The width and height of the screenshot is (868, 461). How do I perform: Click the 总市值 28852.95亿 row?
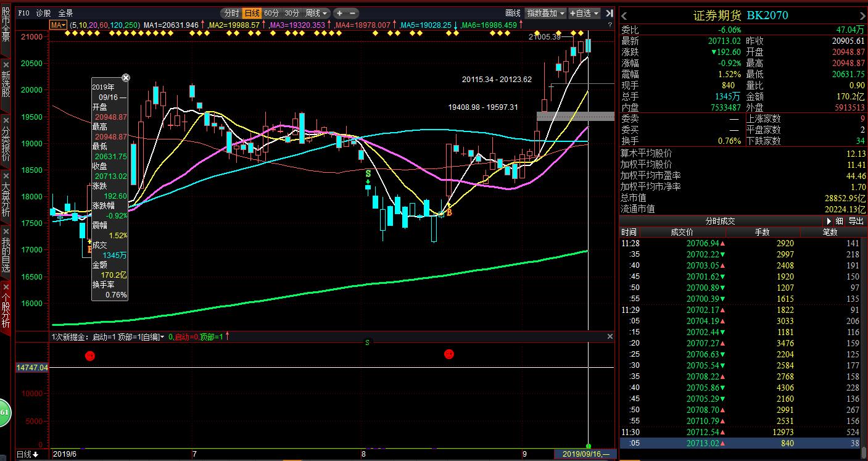(x=743, y=198)
